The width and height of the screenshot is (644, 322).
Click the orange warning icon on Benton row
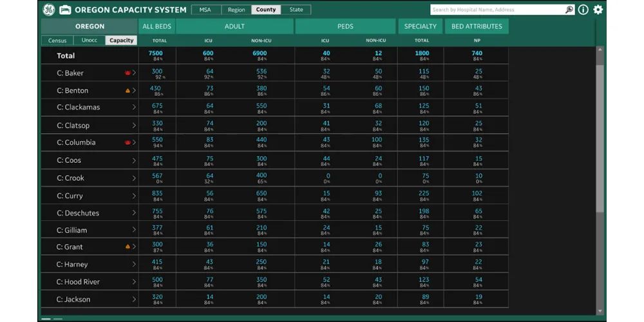click(128, 91)
